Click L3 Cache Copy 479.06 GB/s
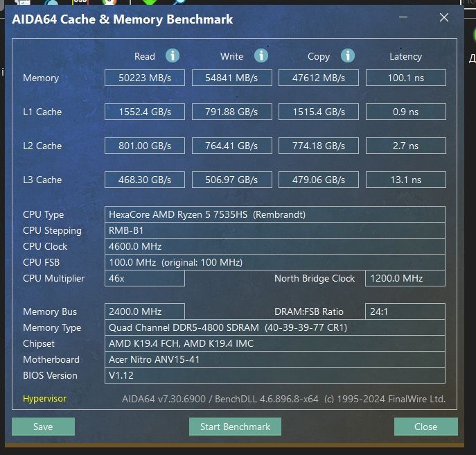 coord(319,180)
